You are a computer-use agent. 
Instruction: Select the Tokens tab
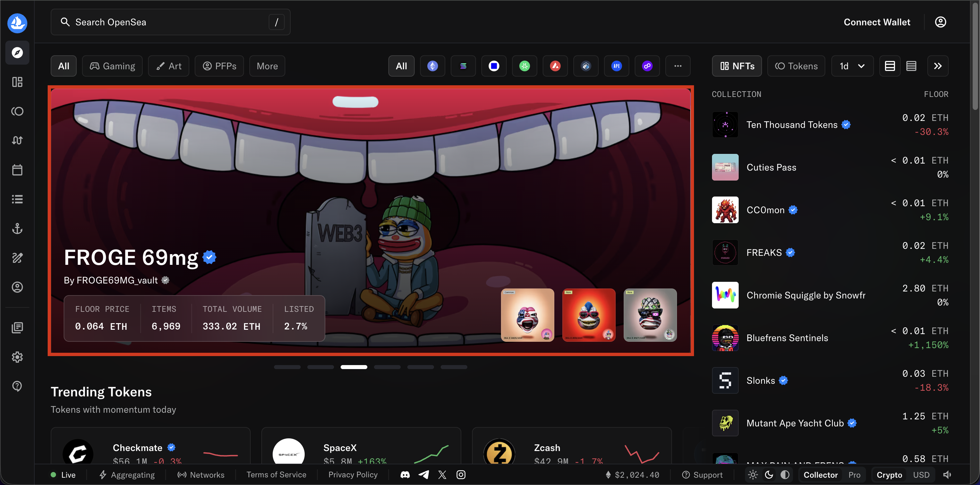point(796,66)
